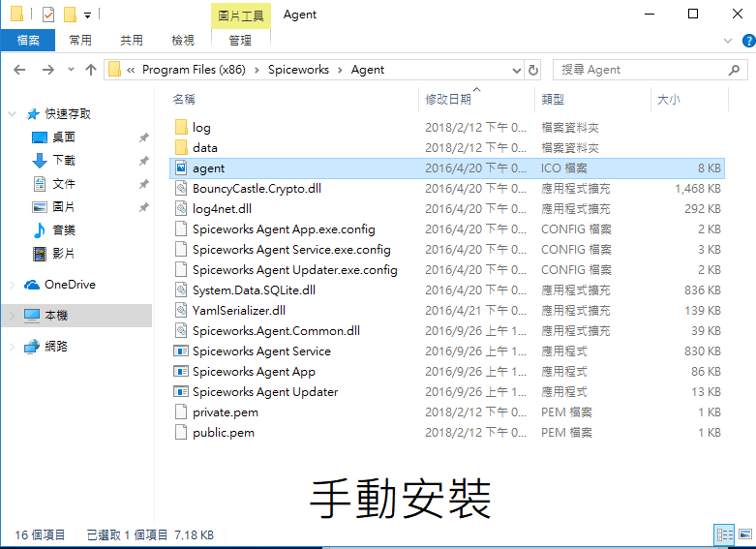Open 下載 in the navigation pane
Screen dimensions: 756x549
click(64, 160)
